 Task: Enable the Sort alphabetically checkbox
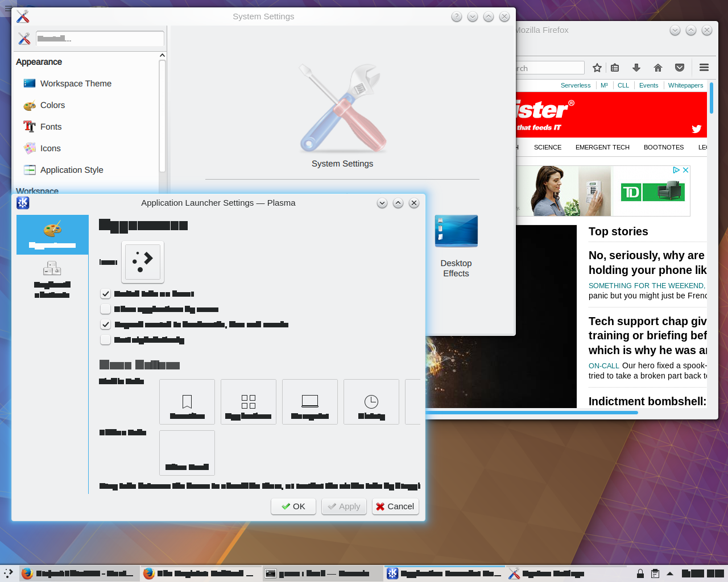coord(105,340)
